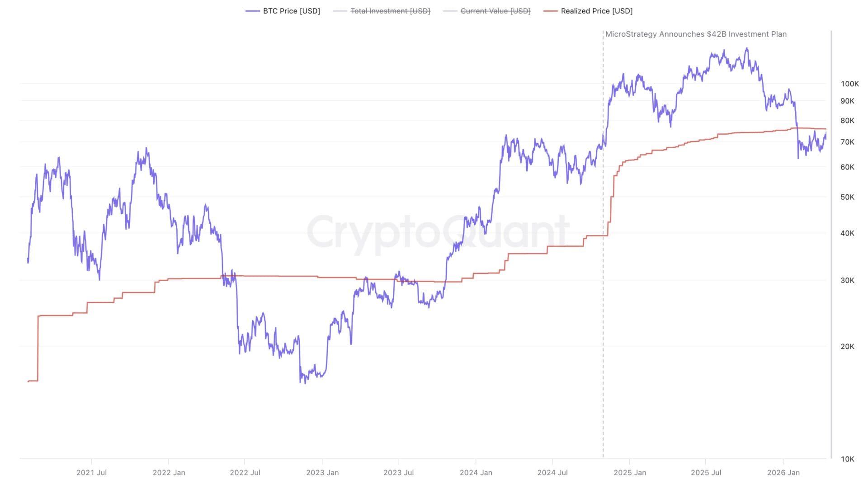
Task: Click the 2024 Jul date tick label
Action: pyautogui.click(x=552, y=472)
